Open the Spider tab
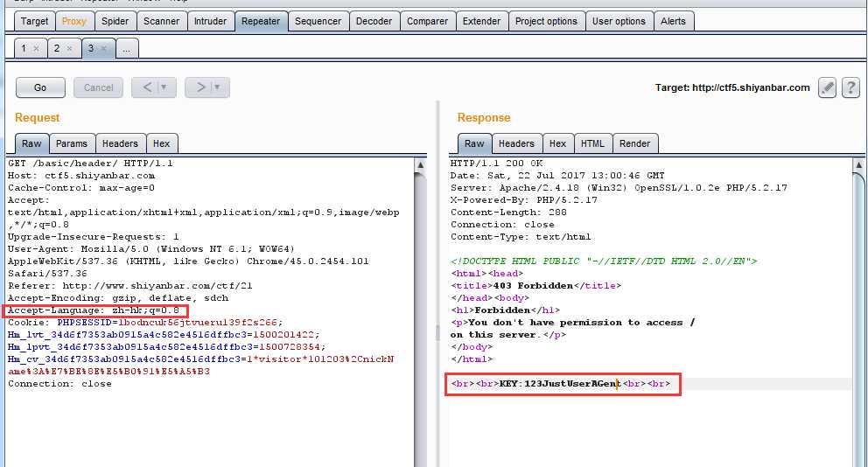This screenshot has width=868, height=467. pos(115,21)
